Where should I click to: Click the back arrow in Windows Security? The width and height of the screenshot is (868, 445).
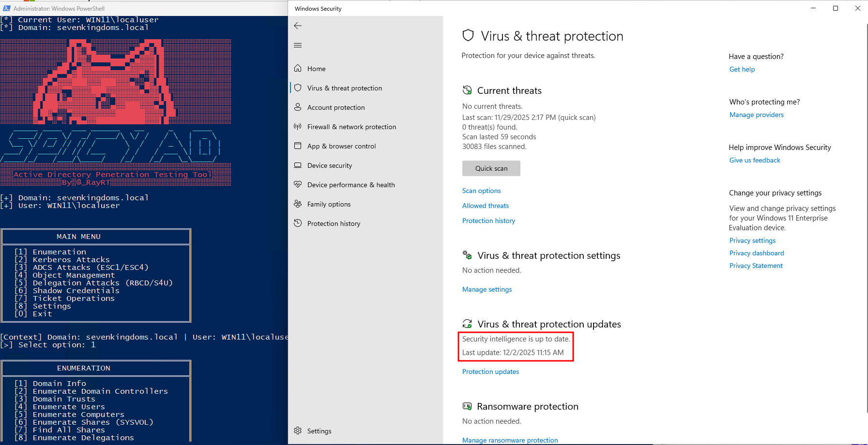point(298,26)
